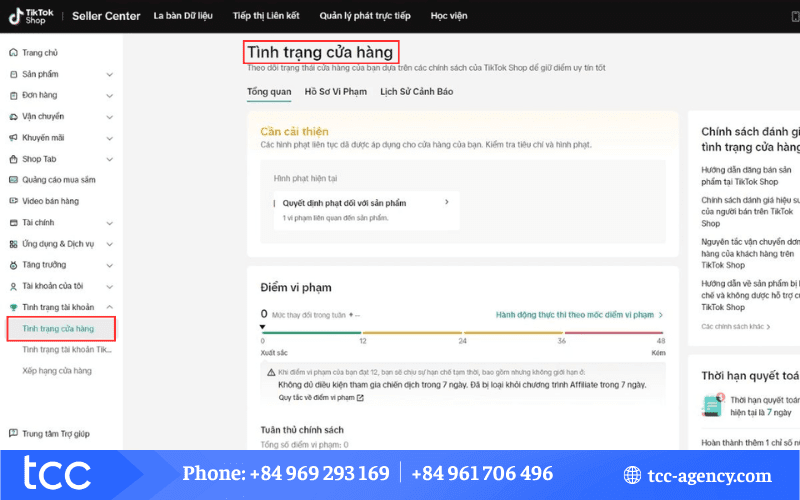Click the Trang chủ home icon

(x=13, y=52)
